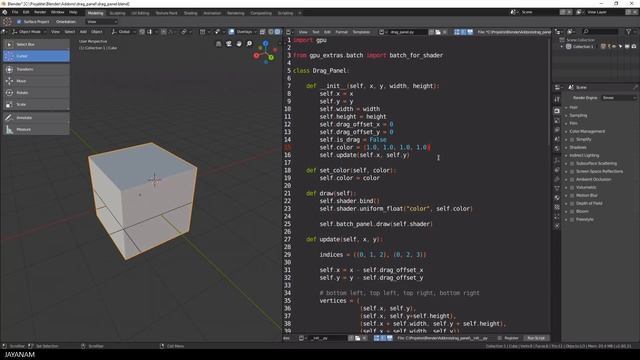Click the outliner filter funnel icon
This screenshot has height=360, width=640.
click(628, 31)
